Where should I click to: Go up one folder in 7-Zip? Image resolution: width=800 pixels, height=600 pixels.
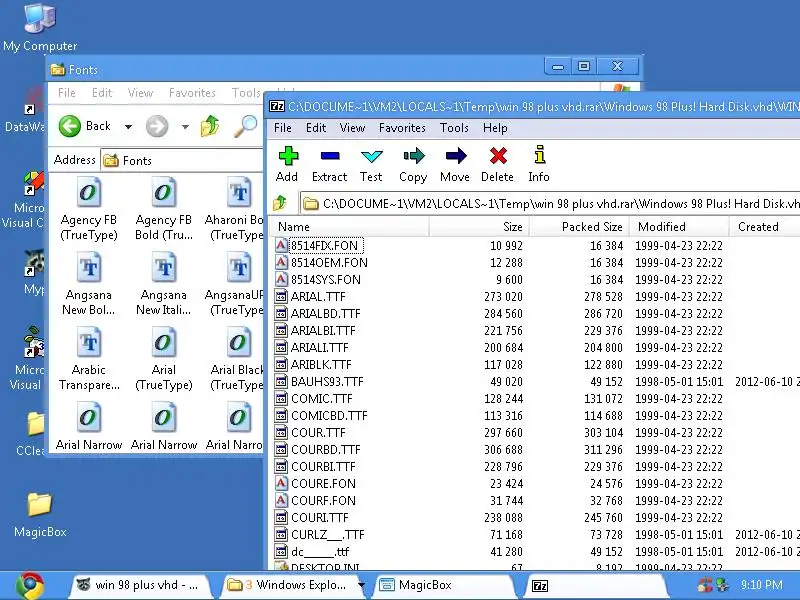tap(280, 204)
